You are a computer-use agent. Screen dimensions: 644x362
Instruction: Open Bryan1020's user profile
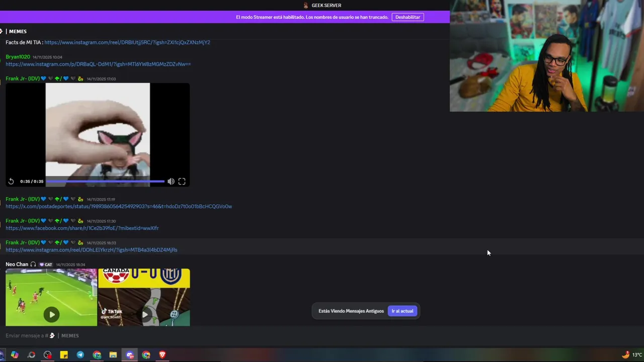pyautogui.click(x=18, y=57)
